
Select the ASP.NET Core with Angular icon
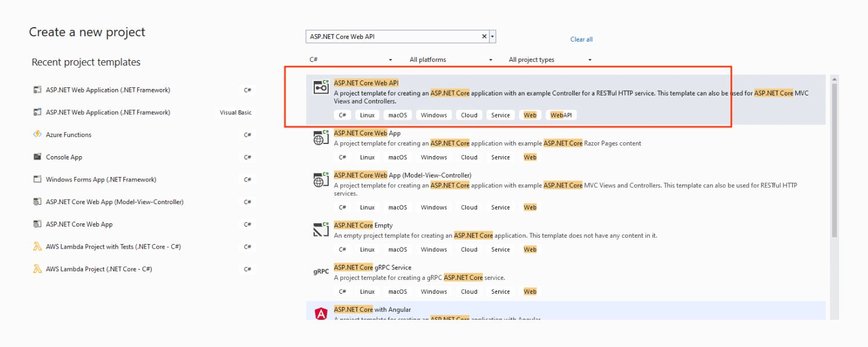(321, 313)
